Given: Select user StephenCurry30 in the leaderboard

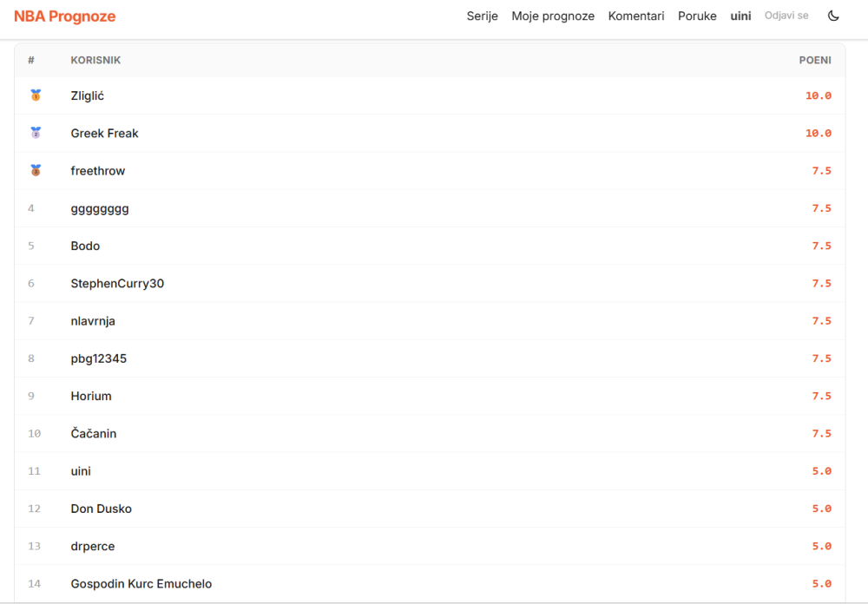Looking at the screenshot, I should tap(117, 284).
